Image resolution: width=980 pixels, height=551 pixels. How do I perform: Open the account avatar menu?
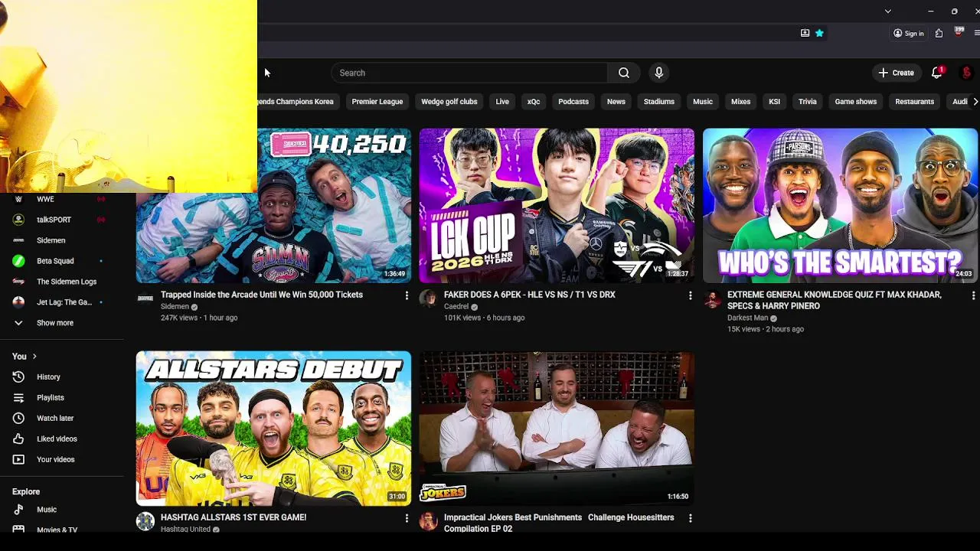pyautogui.click(x=967, y=73)
